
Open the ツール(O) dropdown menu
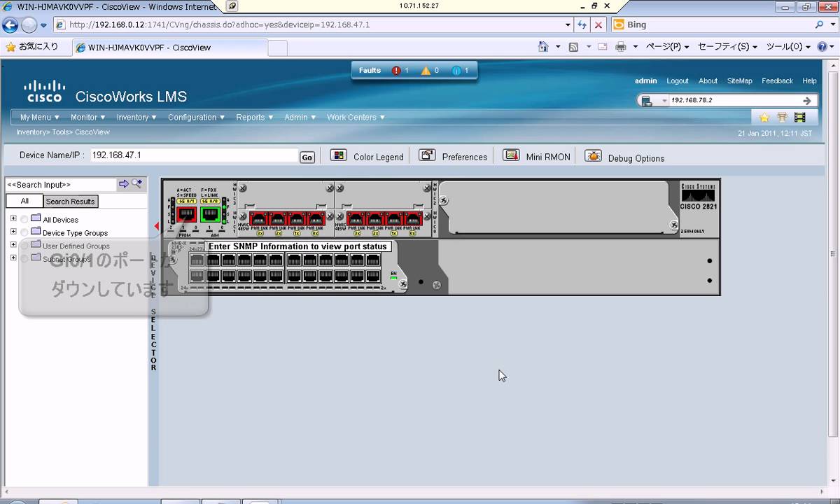[788, 47]
